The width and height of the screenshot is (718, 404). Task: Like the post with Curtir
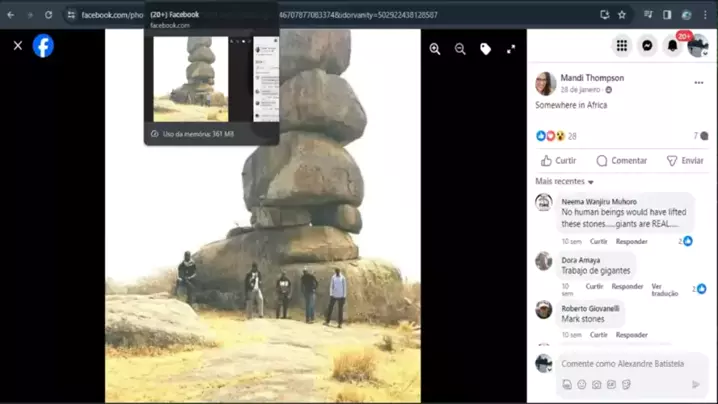tap(559, 160)
